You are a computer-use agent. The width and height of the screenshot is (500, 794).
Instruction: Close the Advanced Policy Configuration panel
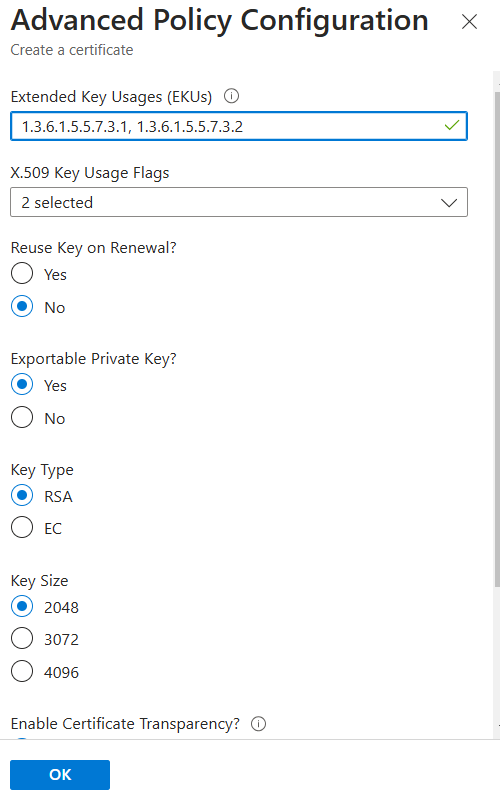click(470, 22)
